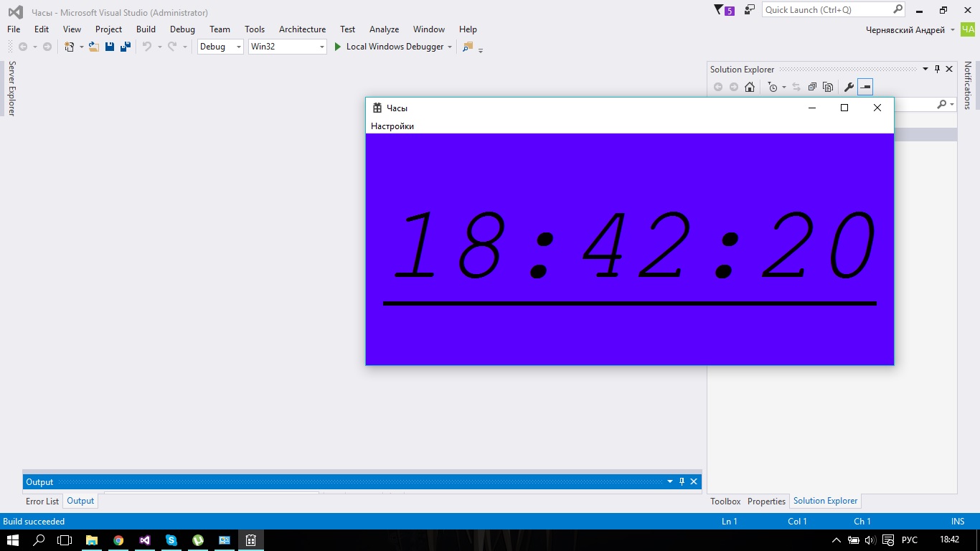Click the Undo arrow icon
This screenshot has height=551, width=980.
[x=146, y=47]
